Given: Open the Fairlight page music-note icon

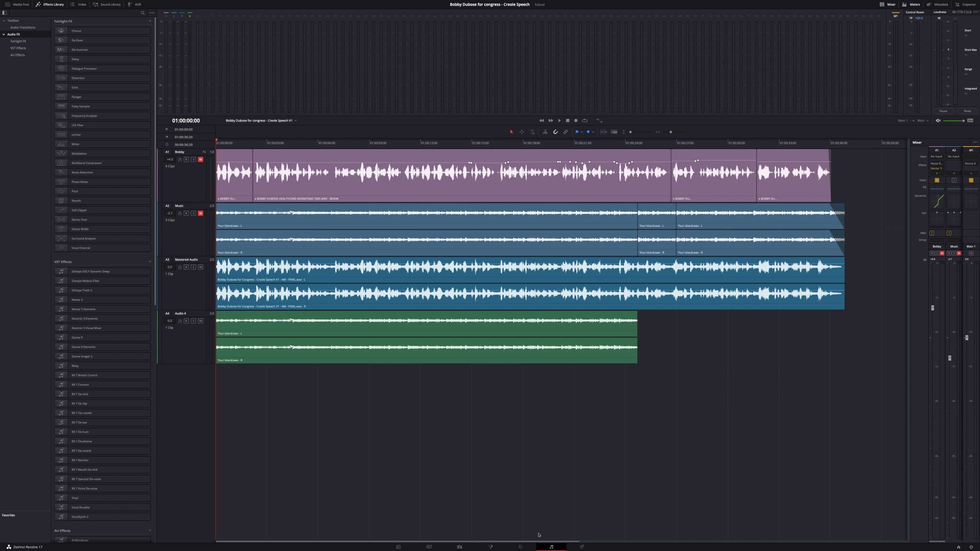Looking at the screenshot, I should pyautogui.click(x=551, y=547).
